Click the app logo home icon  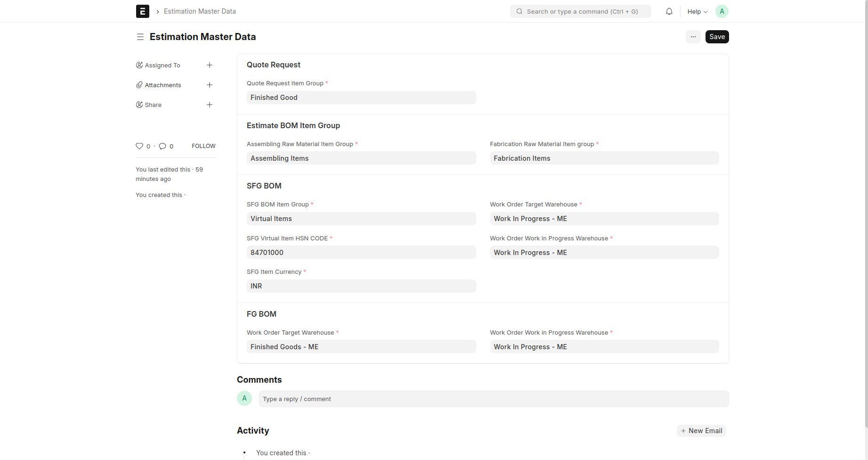(142, 11)
